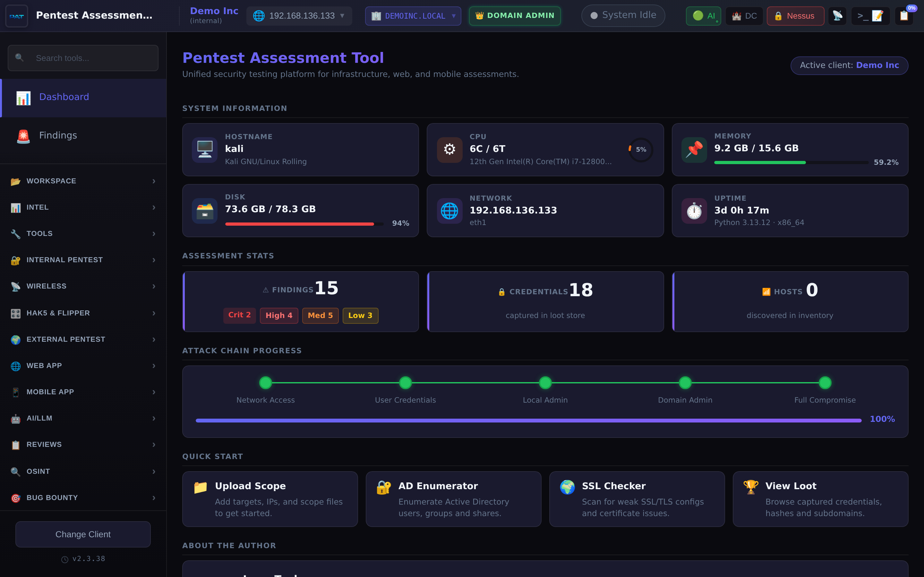Open the AD Enumerator quick start card
Image resolution: width=924 pixels, height=577 pixels.
tap(453, 499)
